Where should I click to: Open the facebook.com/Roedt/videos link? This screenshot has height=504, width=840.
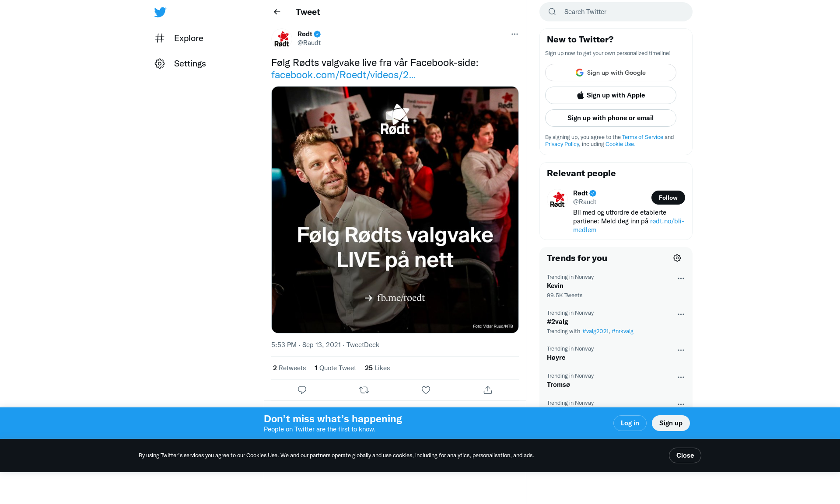[343, 75]
